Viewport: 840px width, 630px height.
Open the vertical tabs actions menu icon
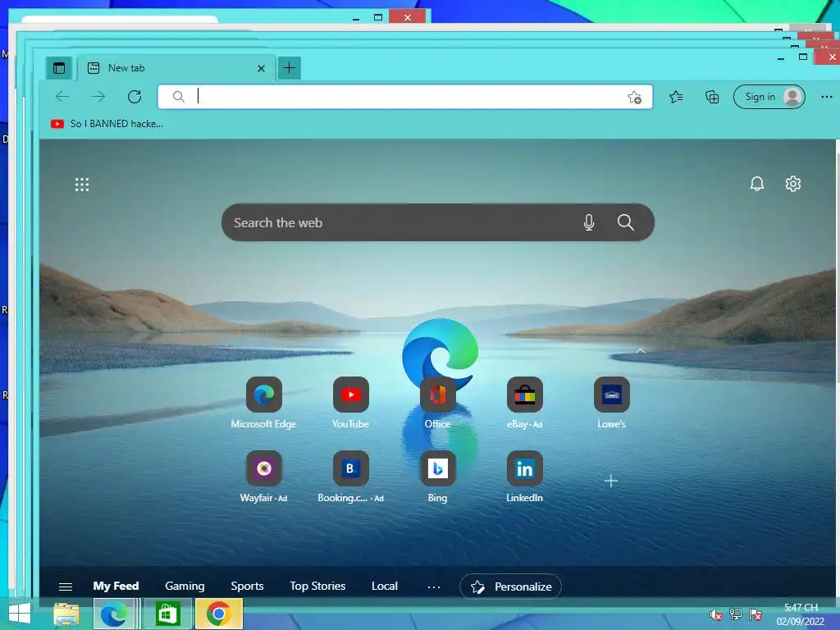tap(59, 68)
